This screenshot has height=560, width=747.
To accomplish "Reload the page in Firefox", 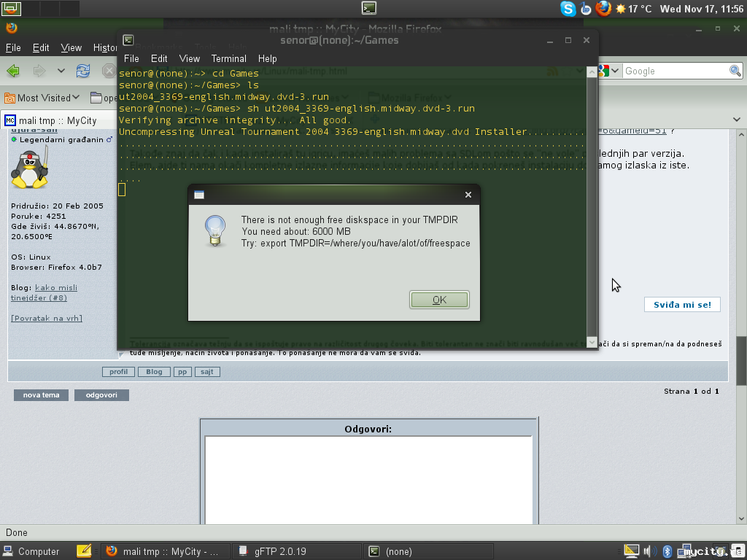I will (x=83, y=71).
